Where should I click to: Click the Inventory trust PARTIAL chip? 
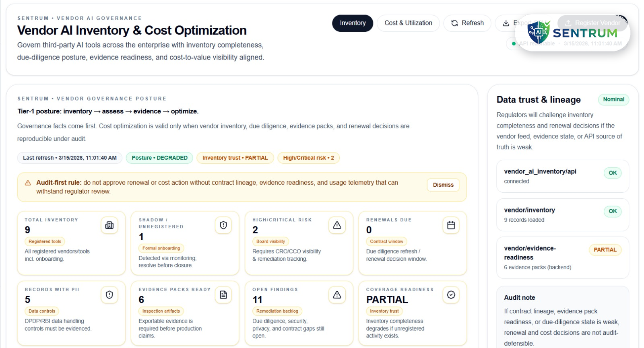click(x=235, y=158)
